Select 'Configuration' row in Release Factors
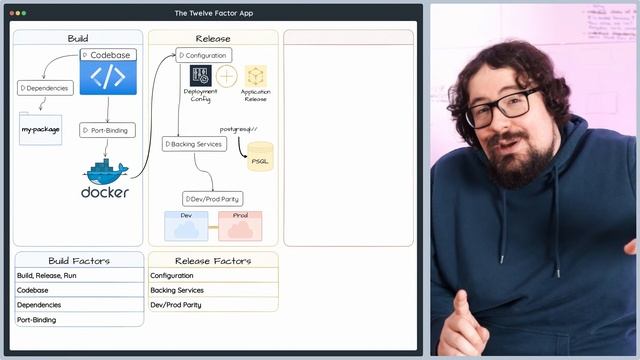The height and width of the screenshot is (360, 640). coord(213,276)
